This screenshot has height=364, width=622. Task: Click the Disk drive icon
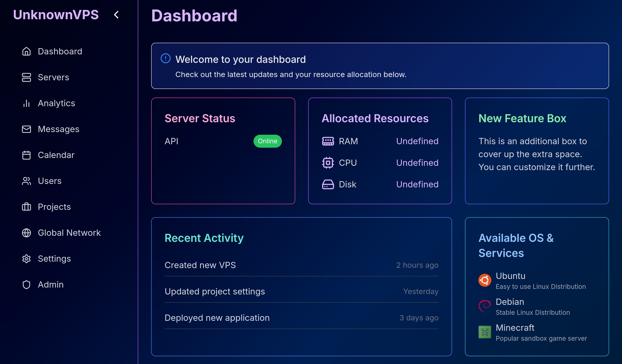pos(328,184)
